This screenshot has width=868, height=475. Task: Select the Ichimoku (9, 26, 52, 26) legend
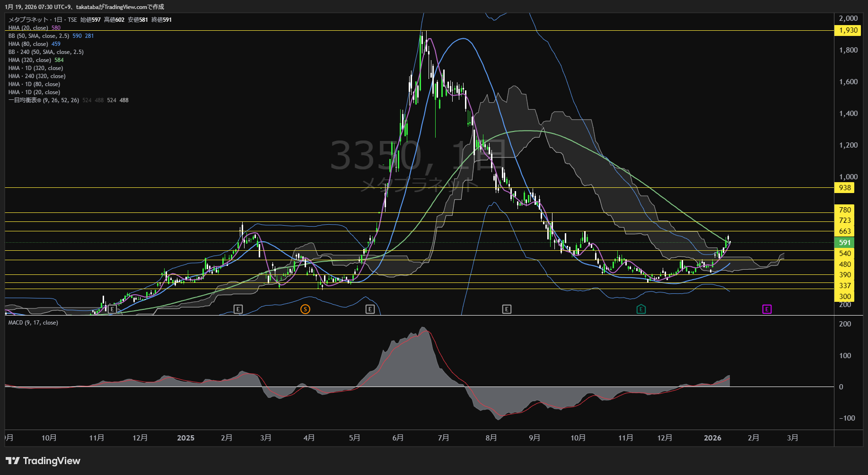tap(44, 100)
